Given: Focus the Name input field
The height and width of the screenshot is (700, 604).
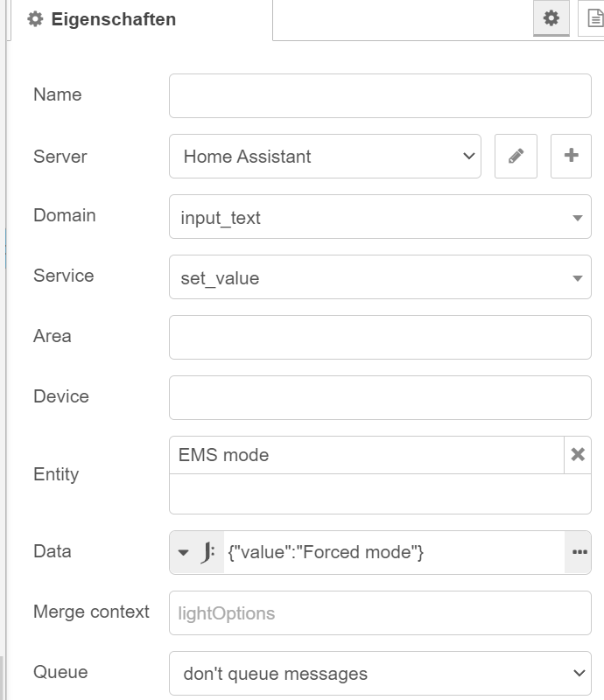Looking at the screenshot, I should coord(380,96).
